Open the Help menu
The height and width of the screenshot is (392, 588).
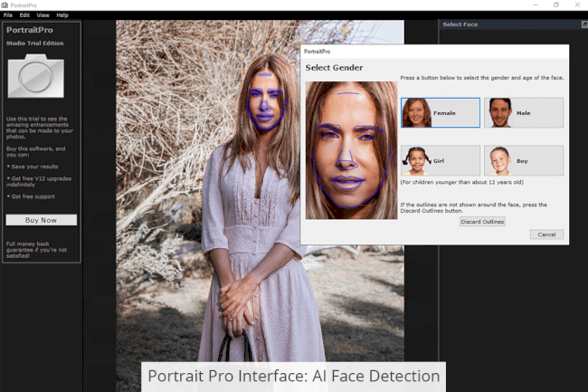[x=62, y=15]
